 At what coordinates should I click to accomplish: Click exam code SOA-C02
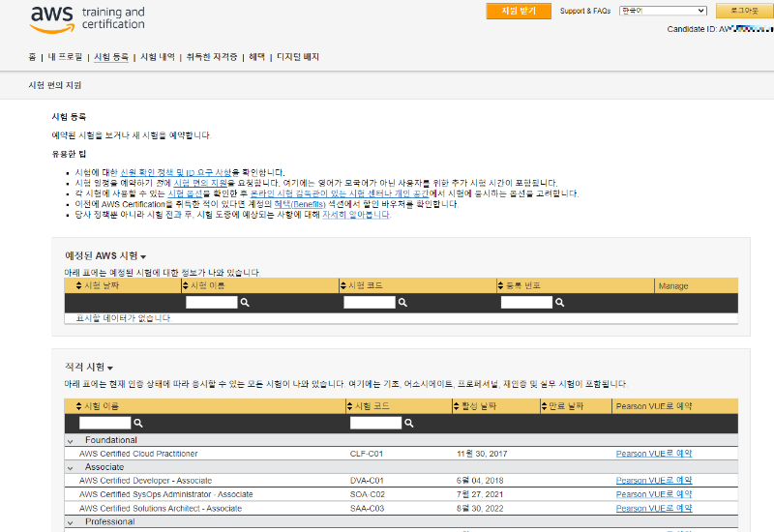(x=368, y=494)
